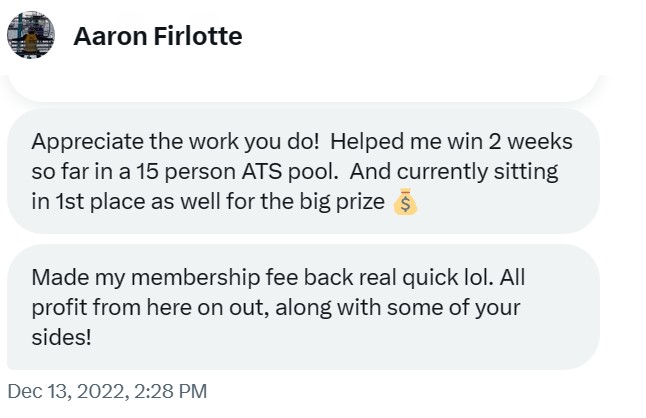
Task: Open Aaron Firlotte's profile name link
Action: point(157,37)
